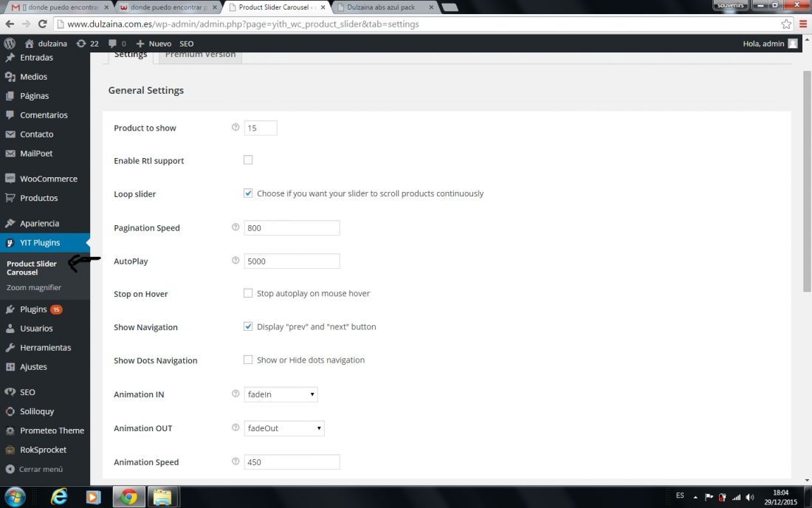Click the RokSprocket icon in sidebar
812x508 pixels.
[10, 450]
